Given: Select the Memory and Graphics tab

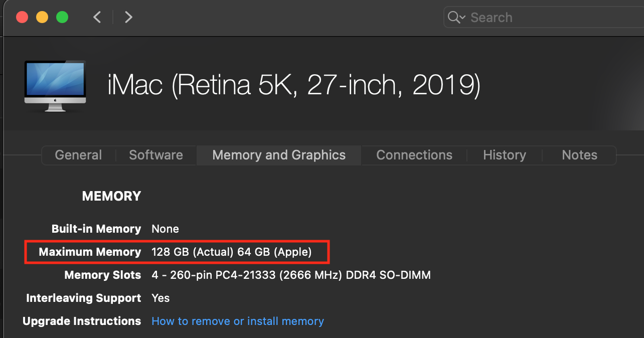Looking at the screenshot, I should (x=279, y=155).
